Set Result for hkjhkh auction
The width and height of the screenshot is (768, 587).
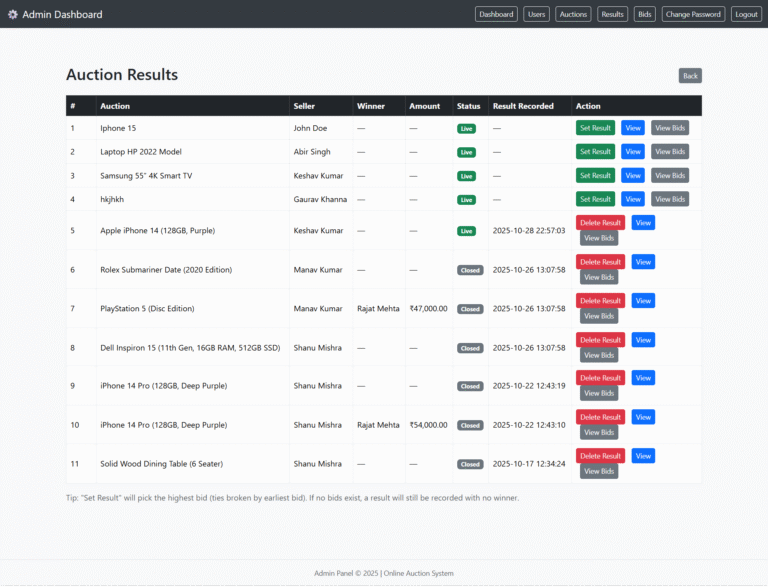pos(595,199)
